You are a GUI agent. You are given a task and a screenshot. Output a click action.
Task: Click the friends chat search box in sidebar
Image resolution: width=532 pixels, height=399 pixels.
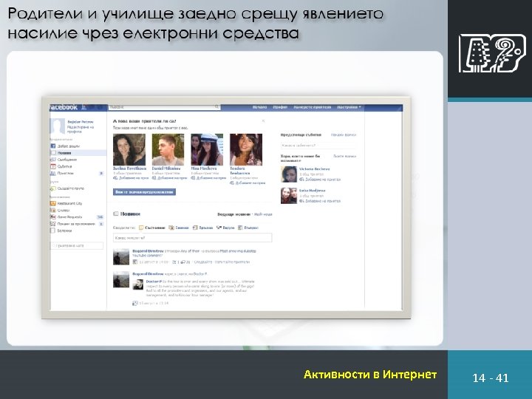(x=77, y=245)
